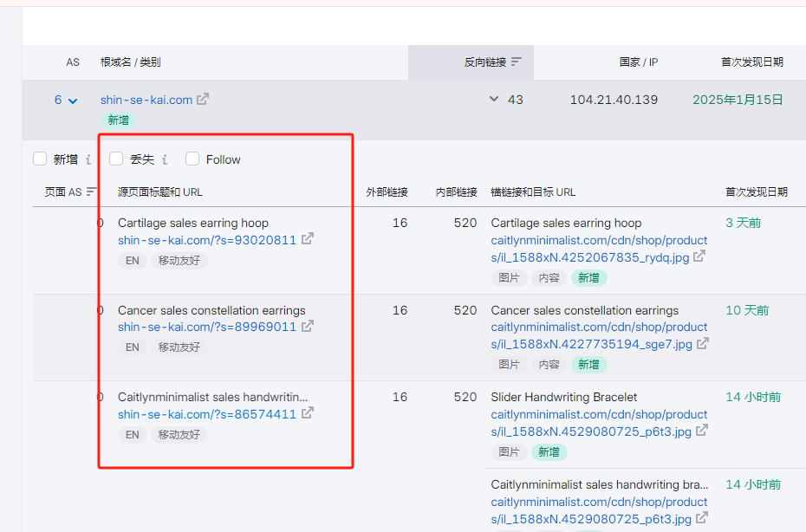
Task: Click the 根域名 / 类别 column header
Action: 131,62
